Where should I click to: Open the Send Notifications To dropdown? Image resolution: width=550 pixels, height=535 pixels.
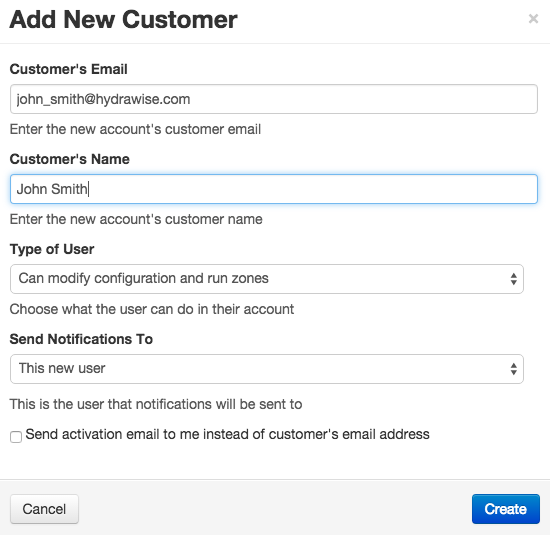click(x=267, y=369)
